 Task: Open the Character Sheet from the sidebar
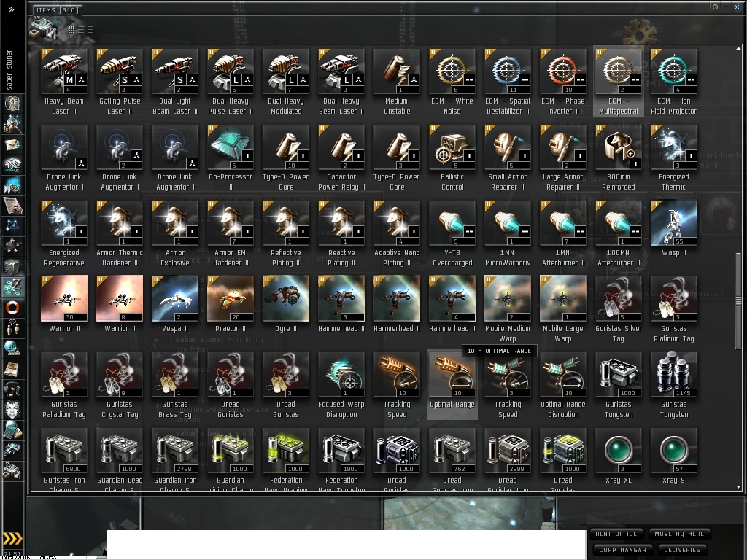click(12, 104)
